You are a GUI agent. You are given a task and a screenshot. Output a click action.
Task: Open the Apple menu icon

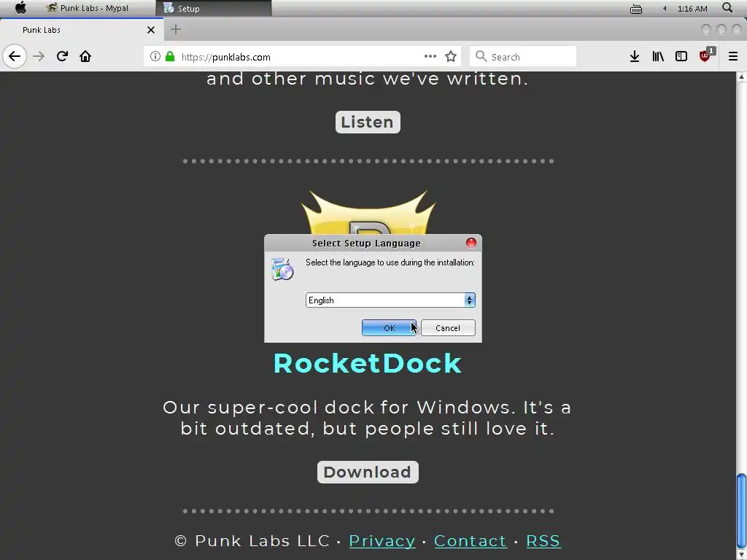pyautogui.click(x=20, y=8)
